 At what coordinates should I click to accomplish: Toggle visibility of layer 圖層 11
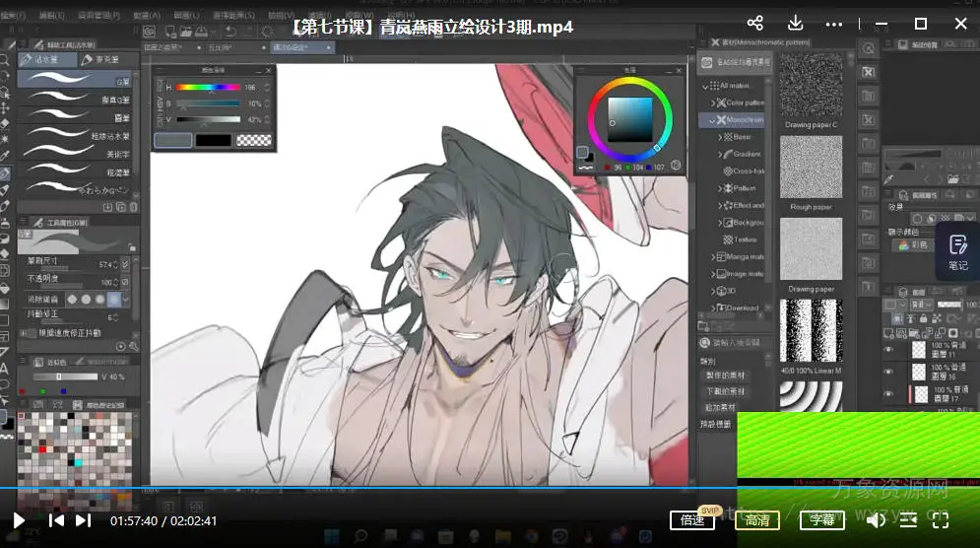[888, 349]
